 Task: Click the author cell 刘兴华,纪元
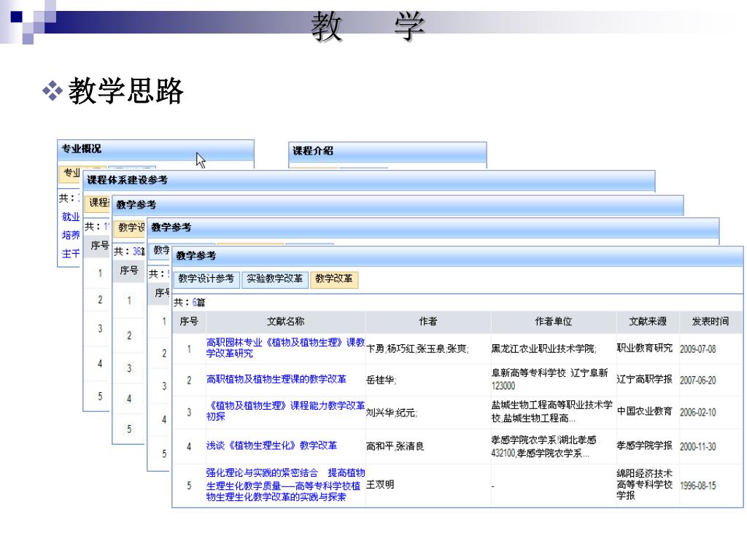(392, 413)
